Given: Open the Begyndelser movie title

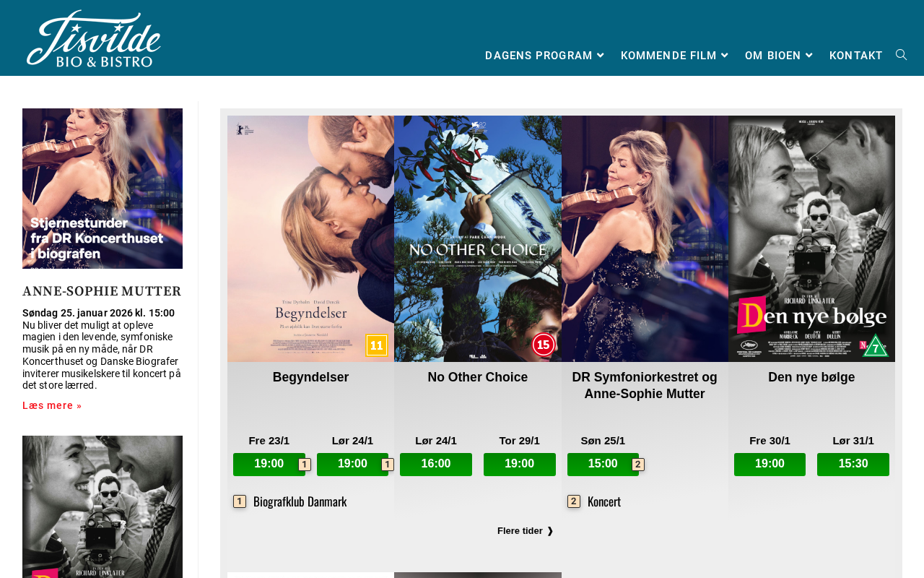Looking at the screenshot, I should click(310, 377).
